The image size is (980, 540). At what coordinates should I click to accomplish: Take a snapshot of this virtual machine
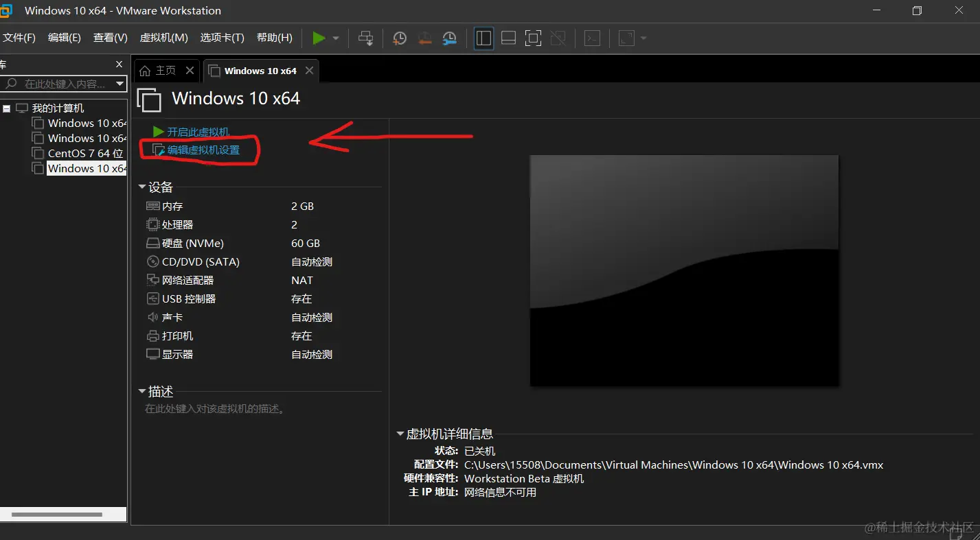click(399, 38)
